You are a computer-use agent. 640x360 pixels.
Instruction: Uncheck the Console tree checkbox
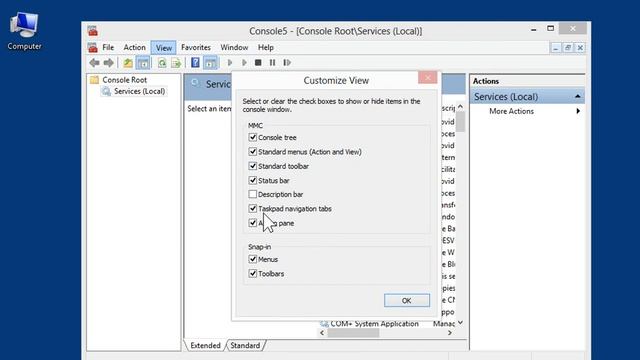point(253,137)
